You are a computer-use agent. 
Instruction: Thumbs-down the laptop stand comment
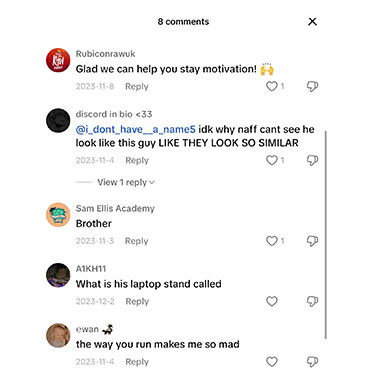(312, 302)
